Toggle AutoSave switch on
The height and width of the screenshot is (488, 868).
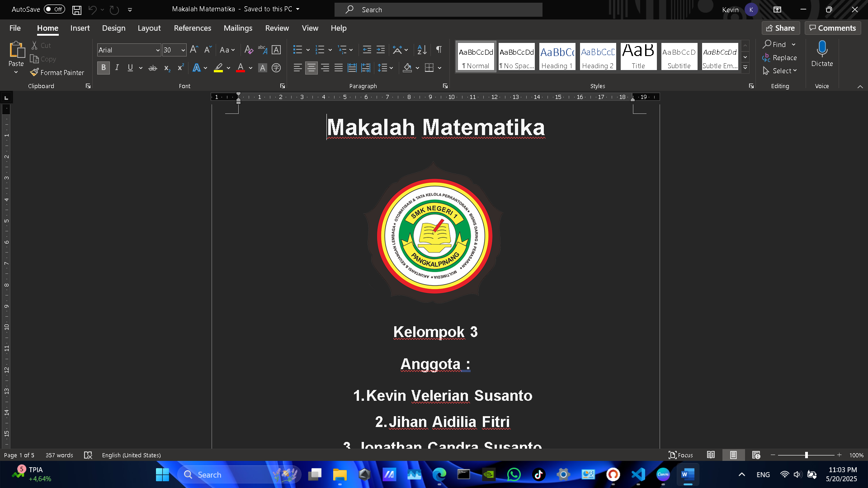54,9
